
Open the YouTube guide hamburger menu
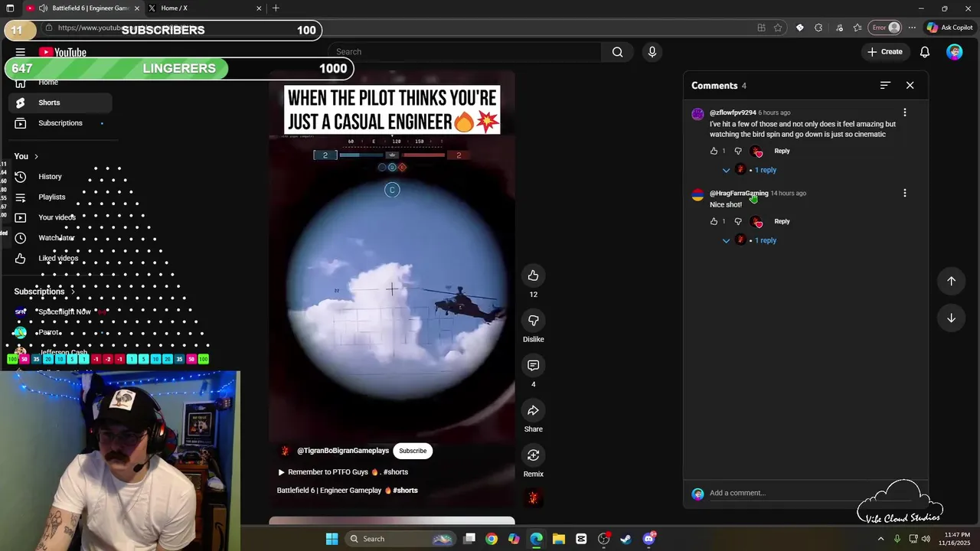click(21, 52)
